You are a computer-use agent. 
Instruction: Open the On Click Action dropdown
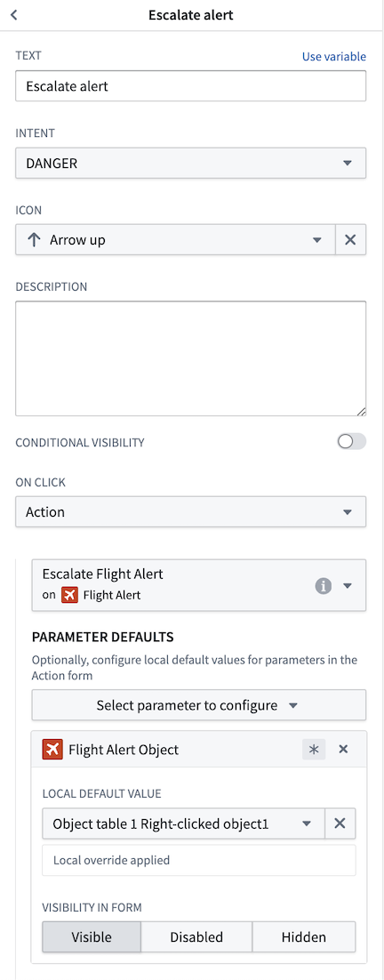(x=190, y=512)
